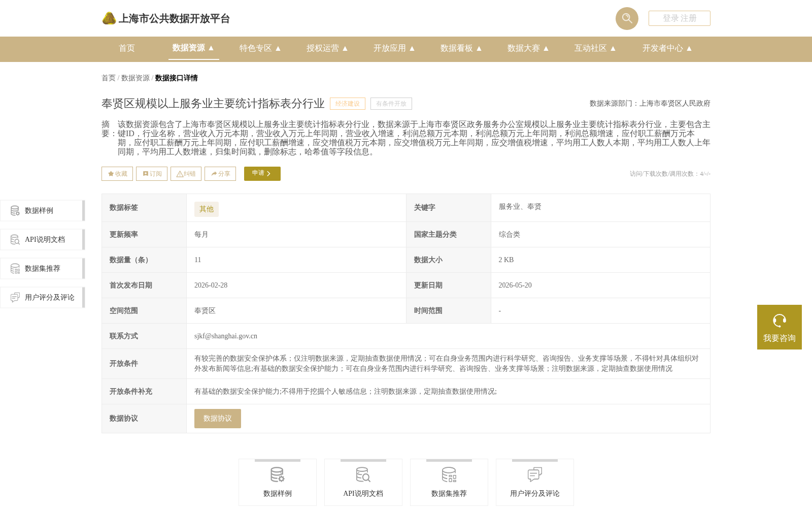
Task: Expand the 特色专区 arrow
Action: (278, 48)
